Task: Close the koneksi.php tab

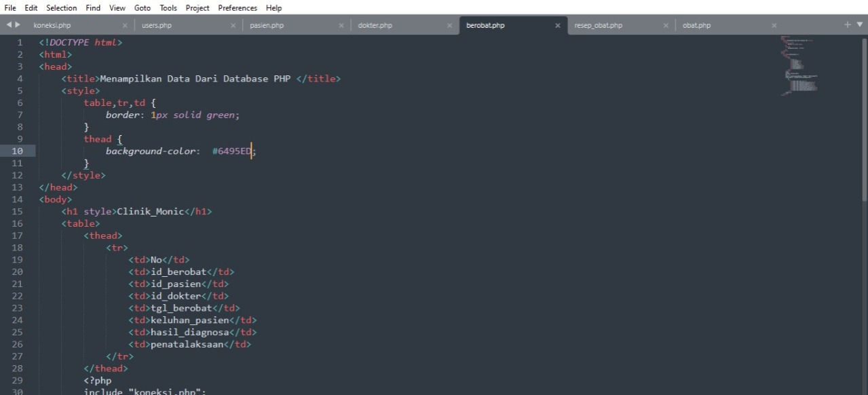Action: (x=125, y=26)
